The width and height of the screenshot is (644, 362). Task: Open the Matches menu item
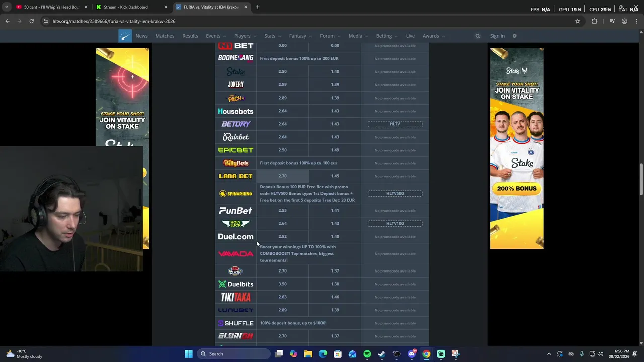click(x=165, y=36)
